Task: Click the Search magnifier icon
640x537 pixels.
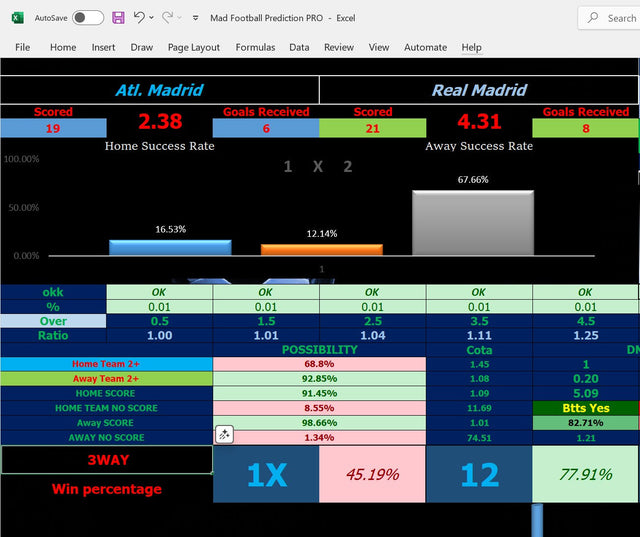Action: click(594, 18)
